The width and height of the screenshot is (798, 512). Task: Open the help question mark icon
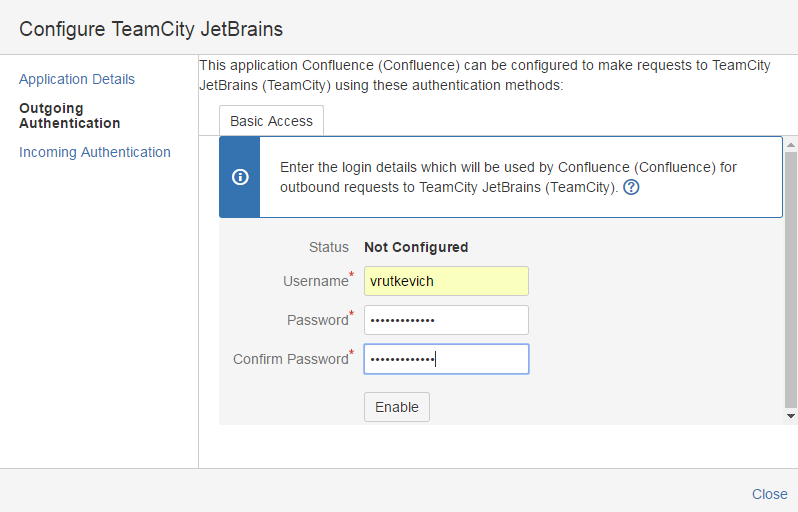(631, 187)
